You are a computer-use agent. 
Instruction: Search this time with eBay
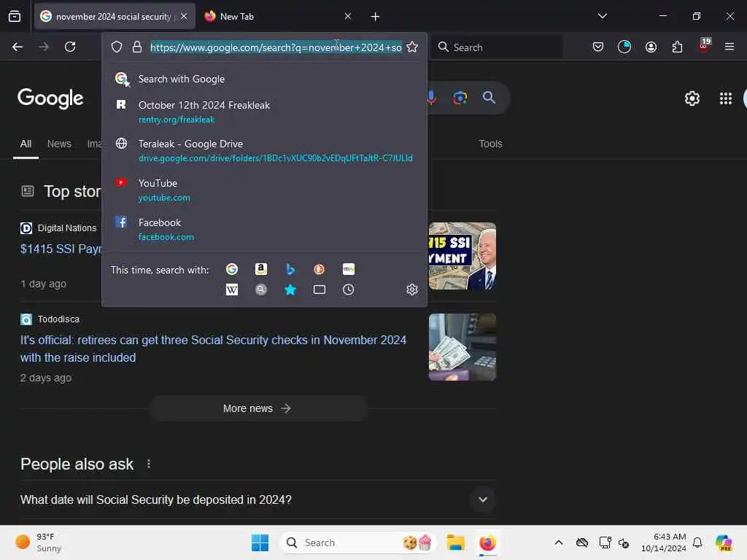(348, 269)
